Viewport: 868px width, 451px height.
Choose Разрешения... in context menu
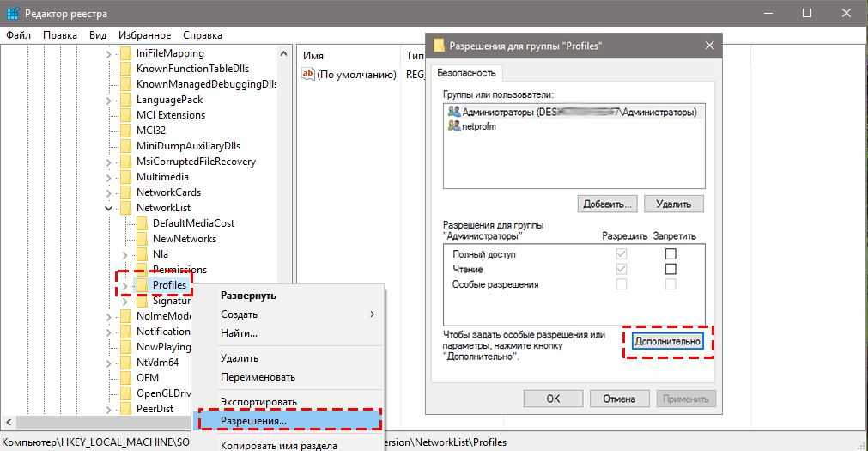[289, 421]
